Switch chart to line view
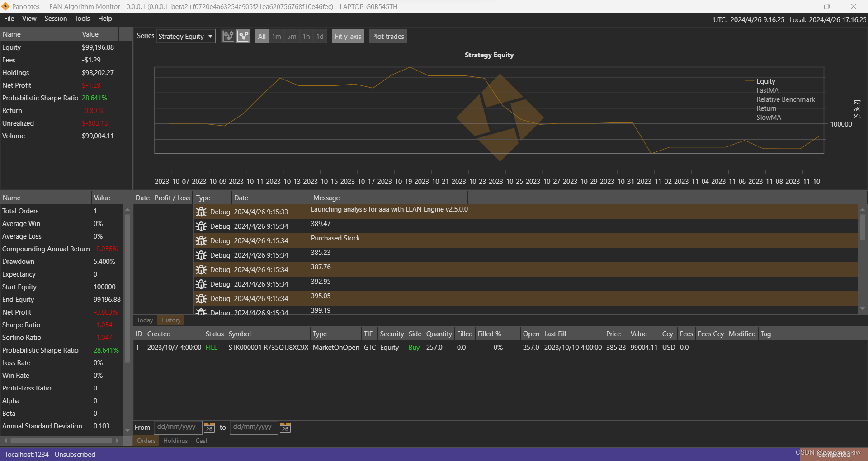Image resolution: width=868 pixels, height=461 pixels. coord(243,36)
